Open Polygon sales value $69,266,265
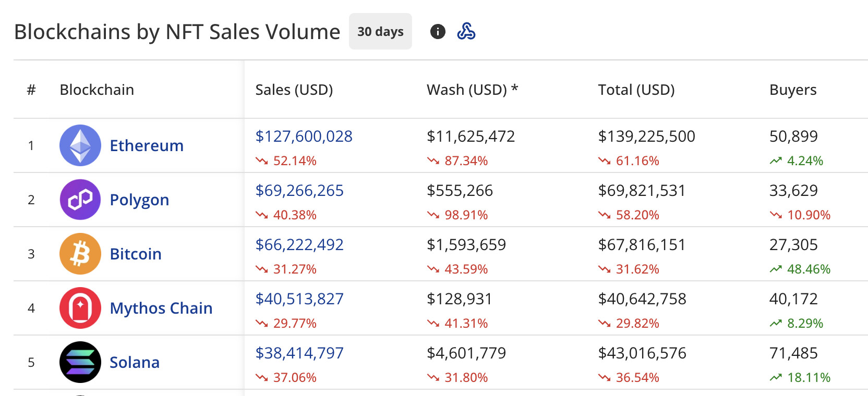 coord(299,191)
